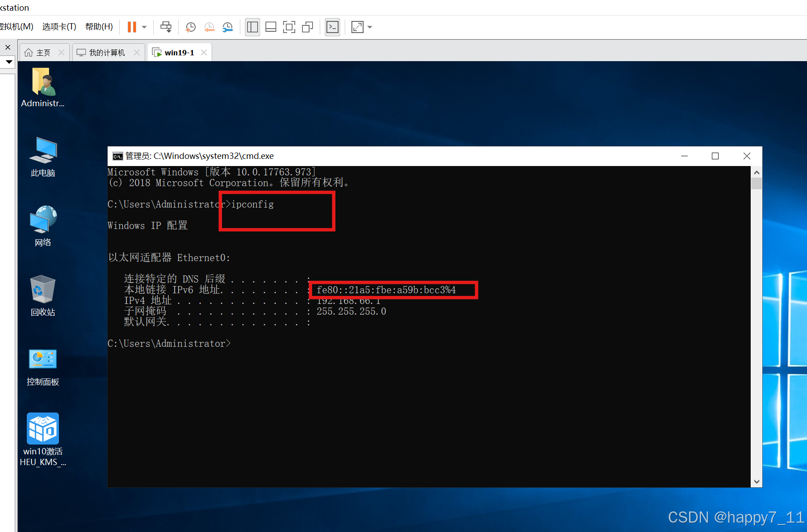The width and height of the screenshot is (807, 532).
Task: Click the IPv6 address fe80::21a5:fbe:a59b:bcc3%4
Action: pyautogui.click(x=386, y=290)
